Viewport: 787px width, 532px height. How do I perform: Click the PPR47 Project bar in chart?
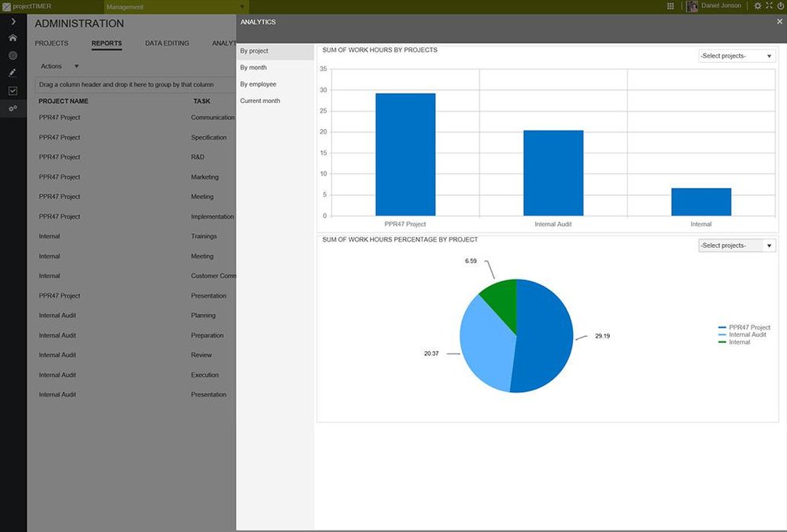point(405,154)
